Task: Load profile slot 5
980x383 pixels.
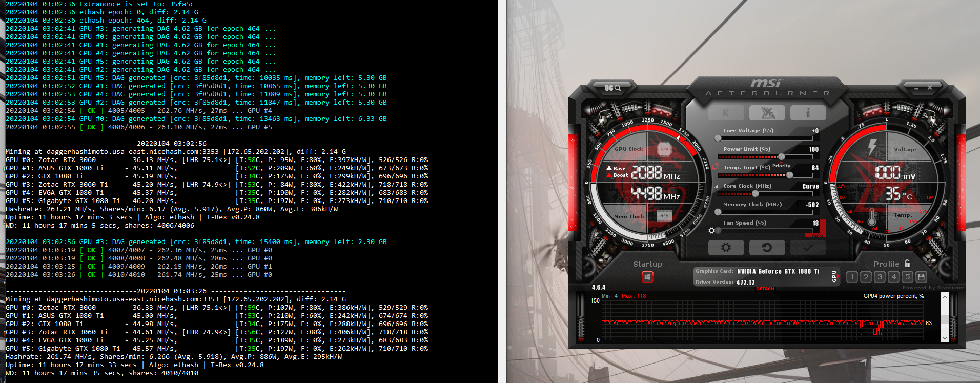Action: pyautogui.click(x=907, y=277)
